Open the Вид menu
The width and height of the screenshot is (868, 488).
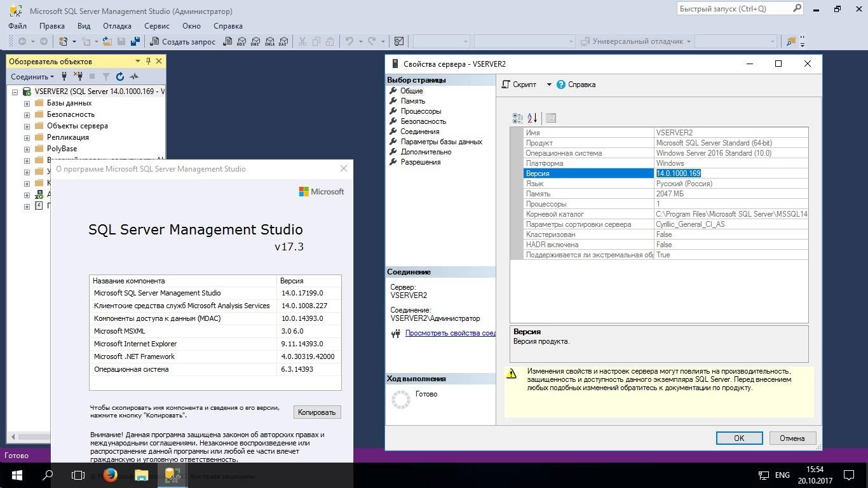pos(84,26)
